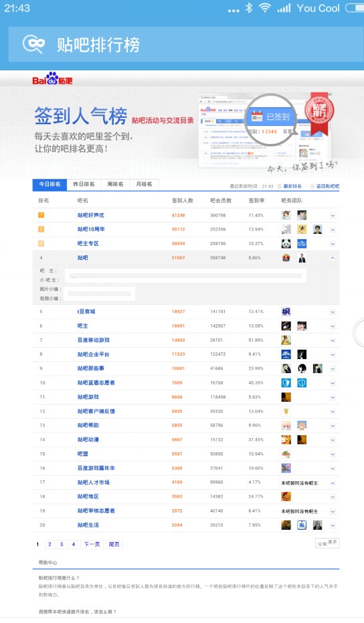This screenshot has width=364, height=623.
Task: Click first avatar in 贴吧动漫 row
Action: coord(286,439)
